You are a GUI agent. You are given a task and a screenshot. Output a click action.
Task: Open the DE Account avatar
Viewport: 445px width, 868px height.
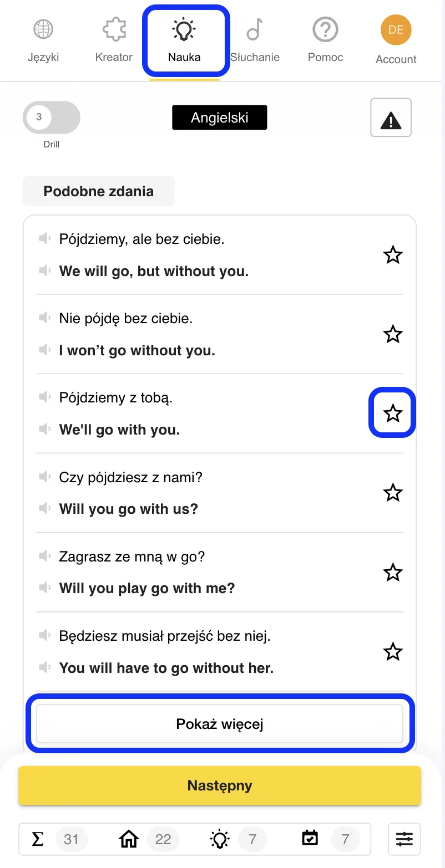click(x=396, y=30)
